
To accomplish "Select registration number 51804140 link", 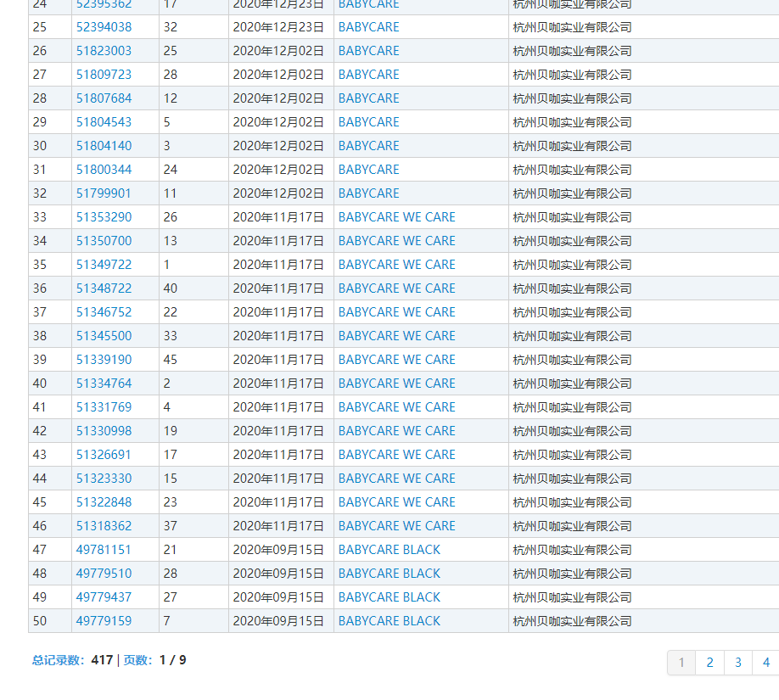I will (x=104, y=146).
